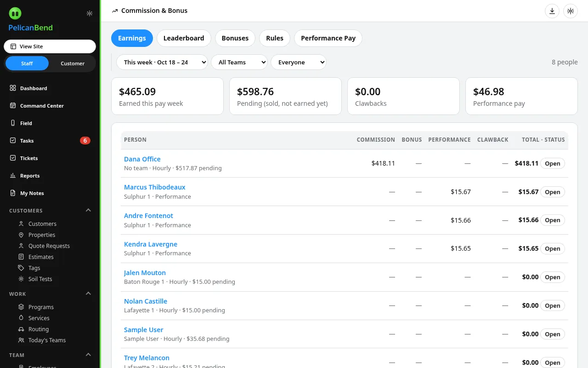Open Reports in sidebar

(50, 176)
